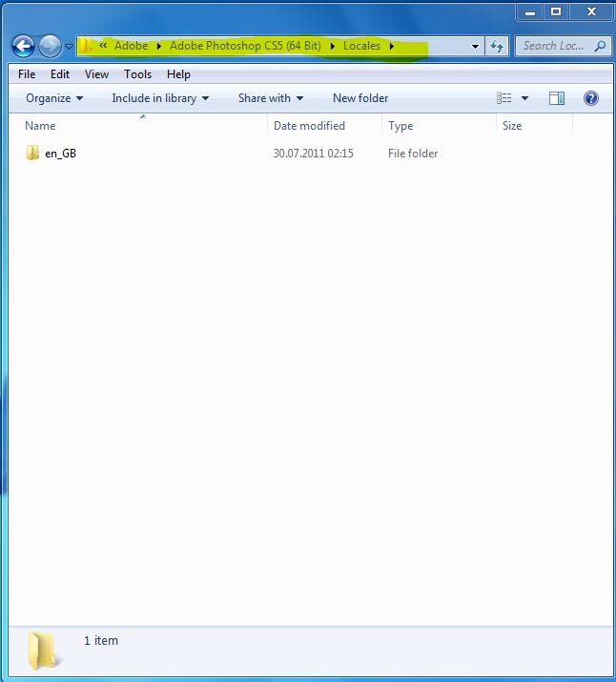Screen dimensions: 616x682
Task: Change view with the view icon button
Action: [503, 98]
